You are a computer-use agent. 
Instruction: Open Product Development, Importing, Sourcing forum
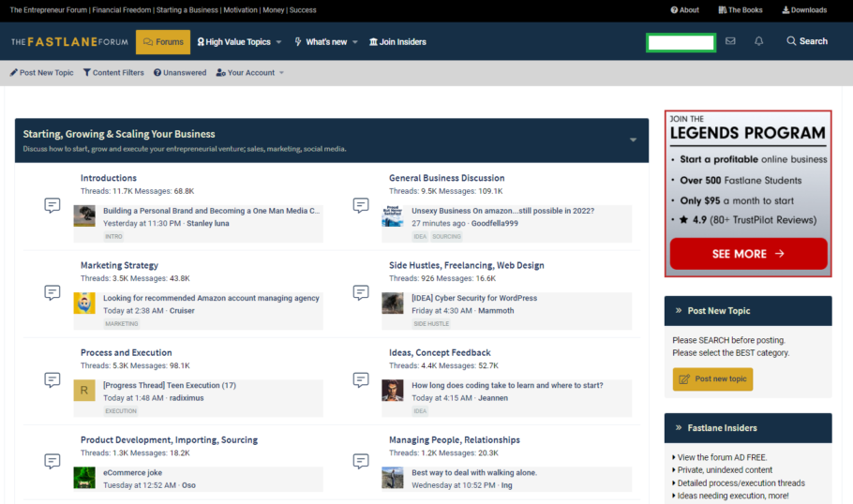pyautogui.click(x=169, y=440)
